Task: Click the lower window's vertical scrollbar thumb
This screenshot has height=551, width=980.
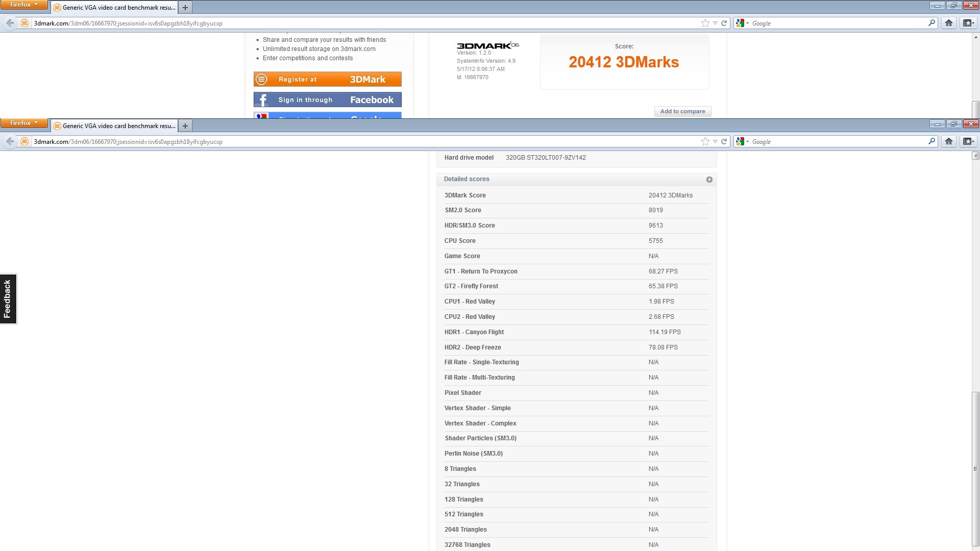Action: (975, 468)
